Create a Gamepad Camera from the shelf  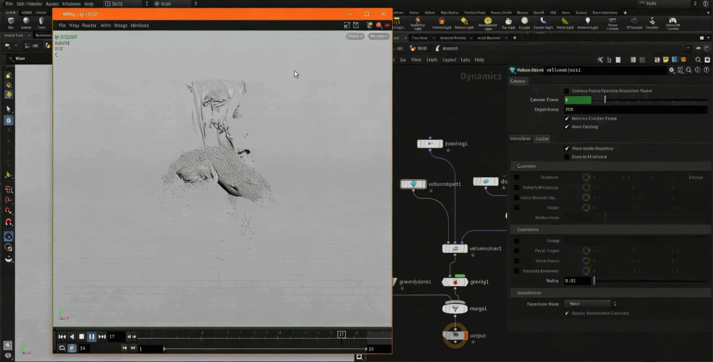(x=672, y=23)
